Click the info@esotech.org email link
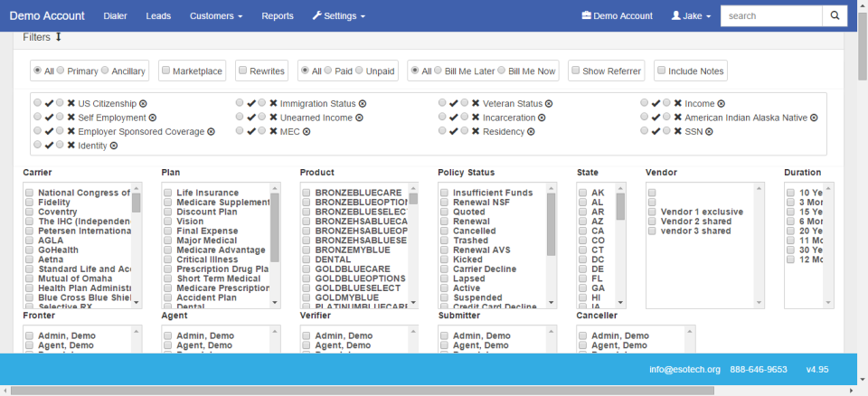This screenshot has width=868, height=396. pos(684,370)
